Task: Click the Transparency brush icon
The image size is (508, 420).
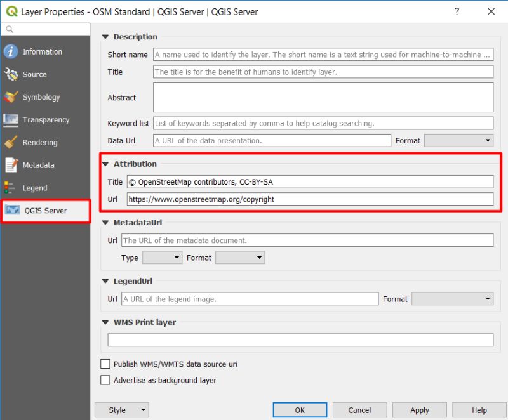Action: pos(12,120)
